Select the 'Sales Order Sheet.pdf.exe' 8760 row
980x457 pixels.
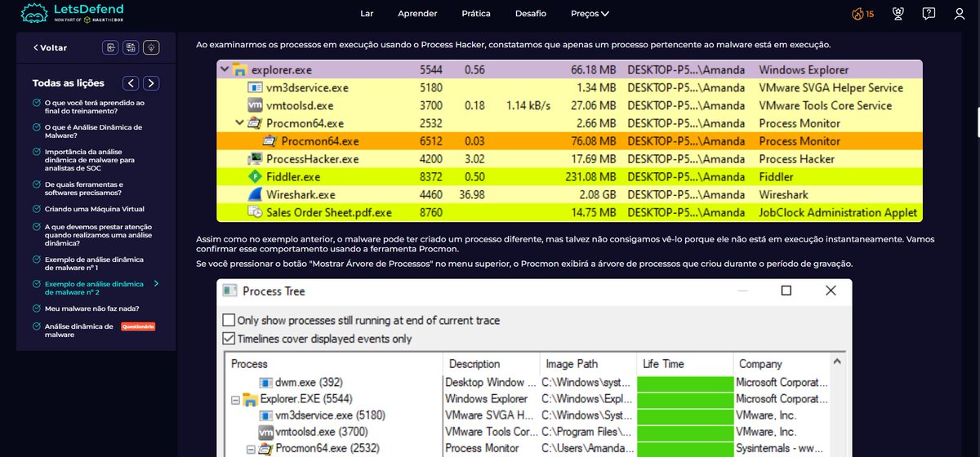569,212
